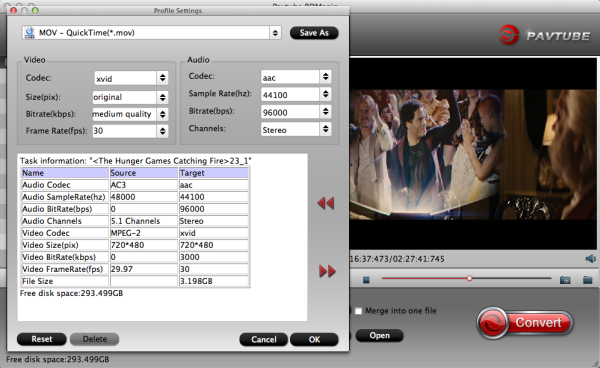Click the File Size 3.198GB cell
600x368 pixels.
pos(214,281)
